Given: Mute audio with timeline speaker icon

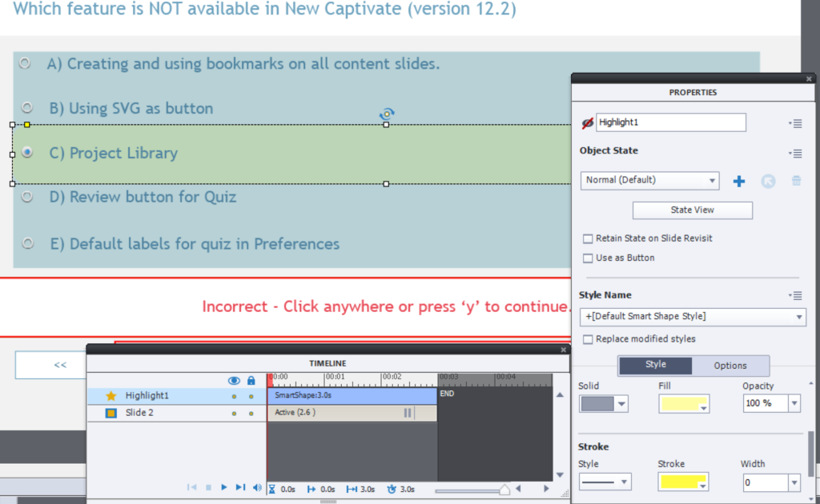Looking at the screenshot, I should (257, 487).
